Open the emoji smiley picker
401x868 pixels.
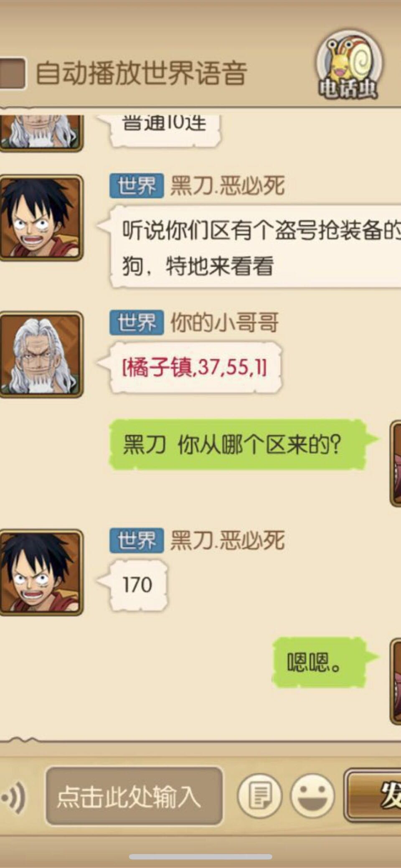click(x=312, y=795)
